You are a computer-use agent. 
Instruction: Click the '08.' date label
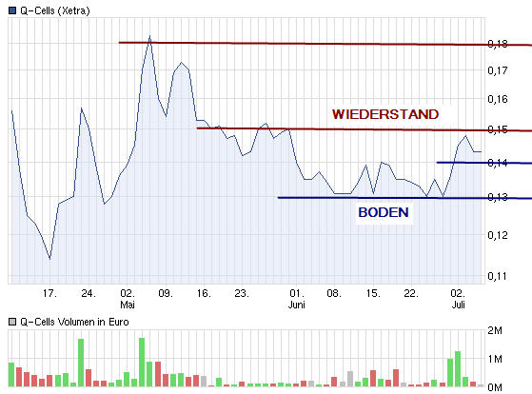(334, 293)
